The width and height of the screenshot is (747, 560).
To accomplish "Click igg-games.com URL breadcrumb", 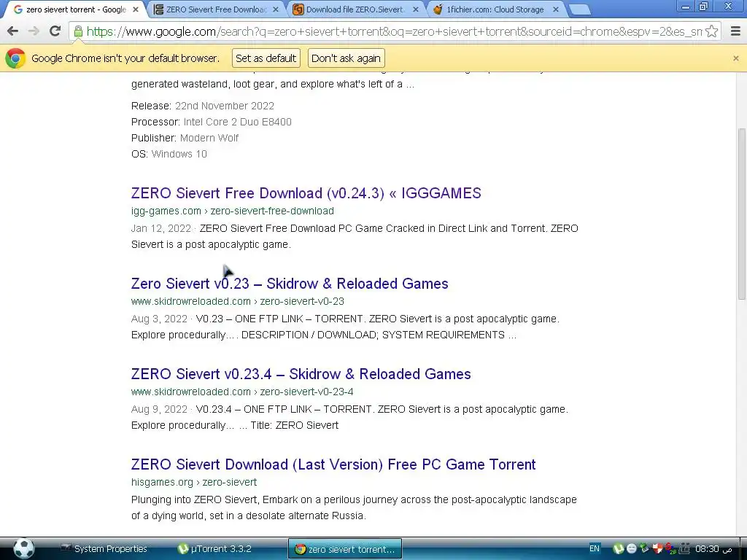I will pyautogui.click(x=233, y=211).
